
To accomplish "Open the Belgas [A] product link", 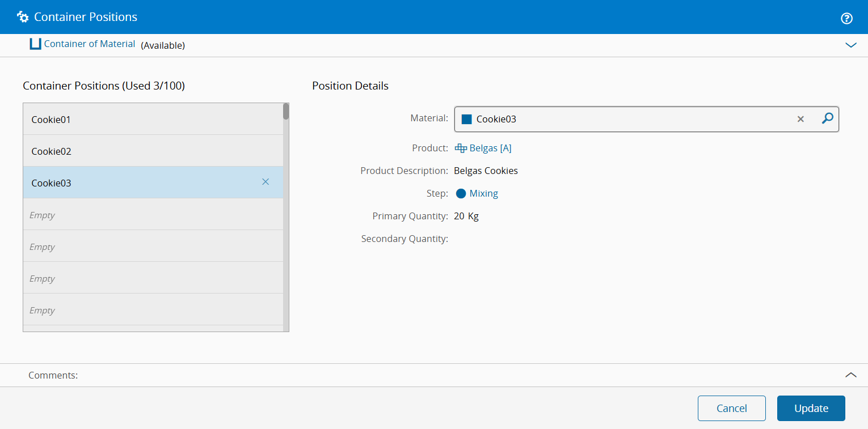I will (490, 148).
